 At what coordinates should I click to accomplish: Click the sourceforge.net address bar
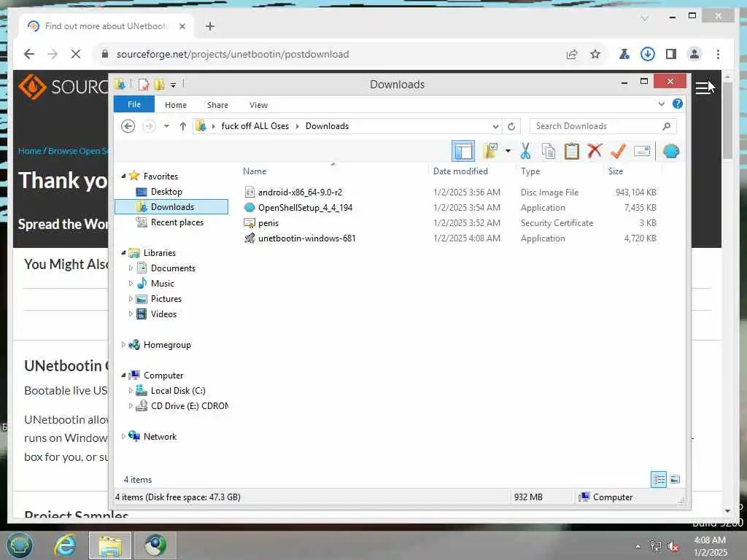point(329,54)
